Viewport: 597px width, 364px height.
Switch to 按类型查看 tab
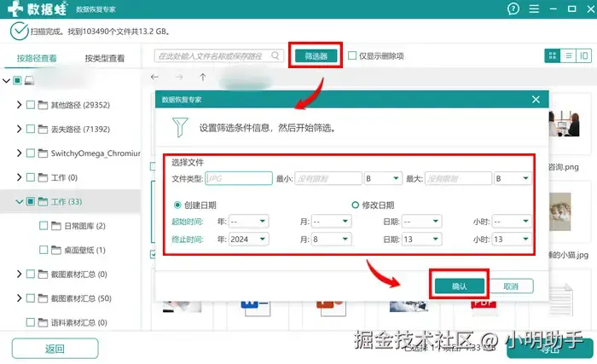[105, 58]
